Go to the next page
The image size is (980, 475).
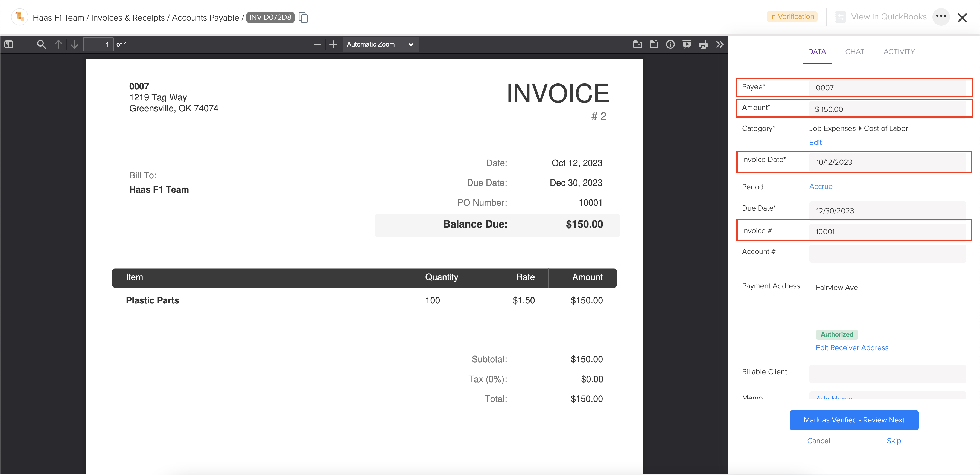coord(74,44)
